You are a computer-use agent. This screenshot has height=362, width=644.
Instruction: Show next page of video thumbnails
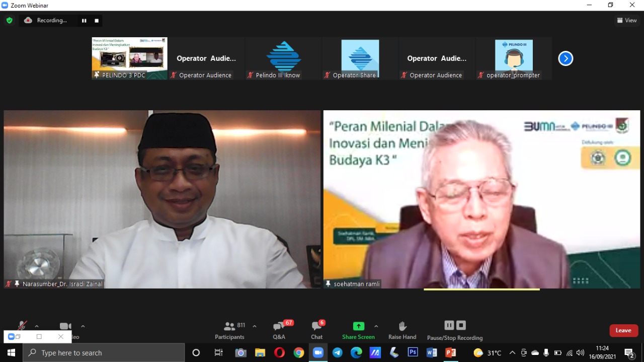point(566,58)
